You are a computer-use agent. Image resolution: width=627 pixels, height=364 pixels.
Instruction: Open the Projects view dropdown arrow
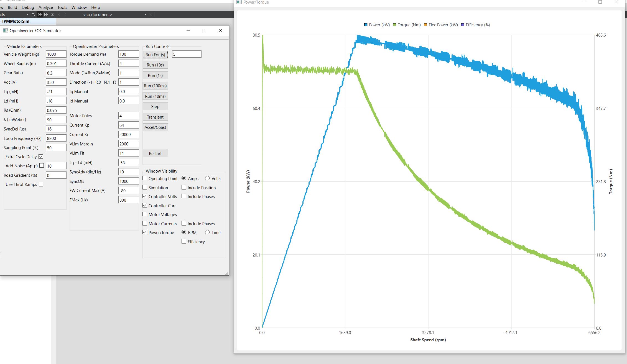pos(27,14)
